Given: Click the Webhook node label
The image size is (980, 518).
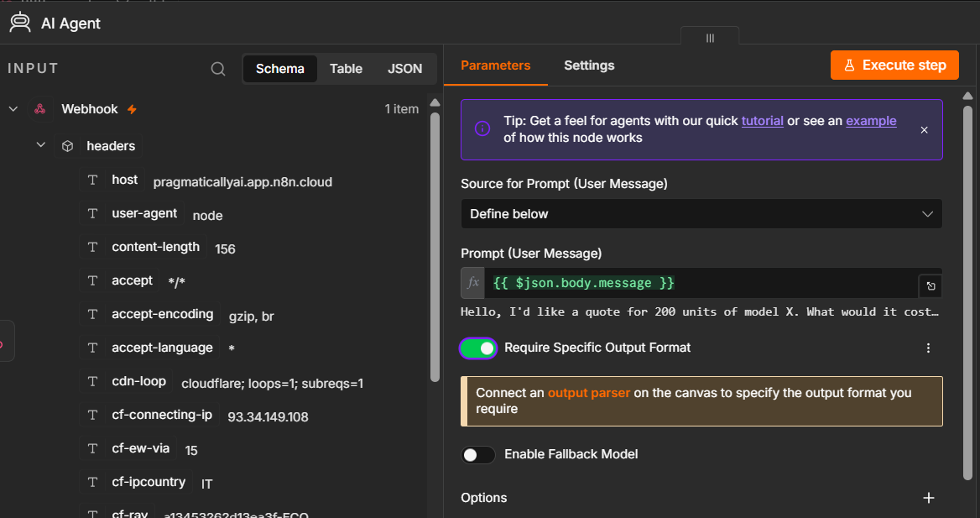Looking at the screenshot, I should coord(90,109).
